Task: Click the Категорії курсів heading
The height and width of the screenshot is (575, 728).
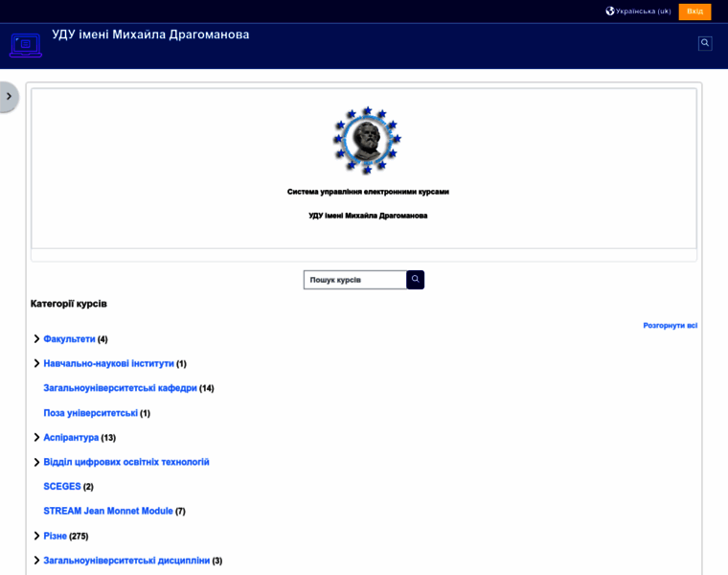Action: click(x=69, y=304)
